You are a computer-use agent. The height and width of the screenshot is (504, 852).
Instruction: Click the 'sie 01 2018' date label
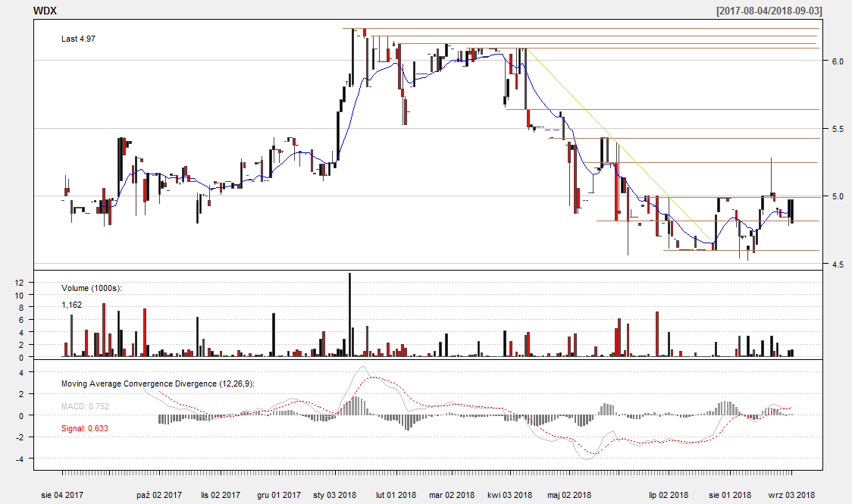(x=730, y=495)
